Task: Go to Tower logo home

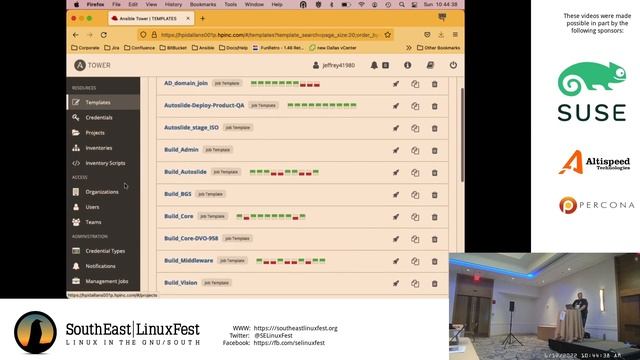Action: [x=93, y=65]
